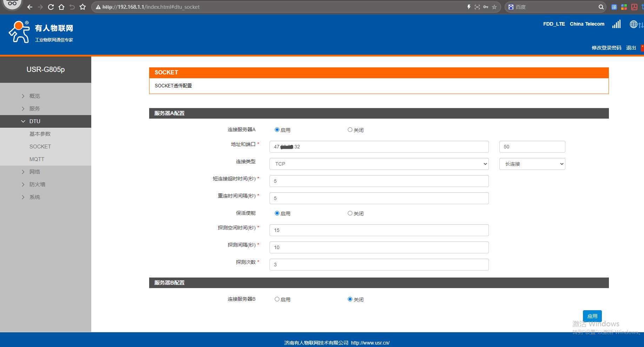
Task: Click the 退出 logout link
Action: coord(631,48)
